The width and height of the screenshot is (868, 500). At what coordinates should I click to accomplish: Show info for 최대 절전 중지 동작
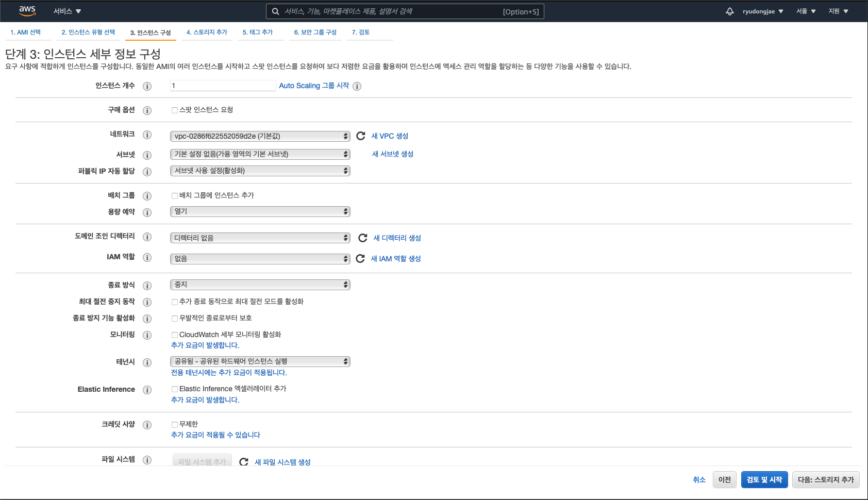click(147, 302)
